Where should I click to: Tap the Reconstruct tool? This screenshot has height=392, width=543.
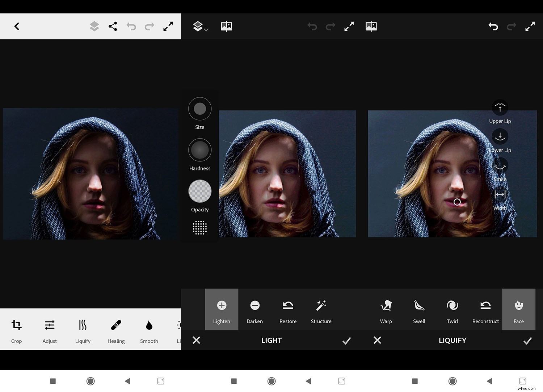point(485,309)
